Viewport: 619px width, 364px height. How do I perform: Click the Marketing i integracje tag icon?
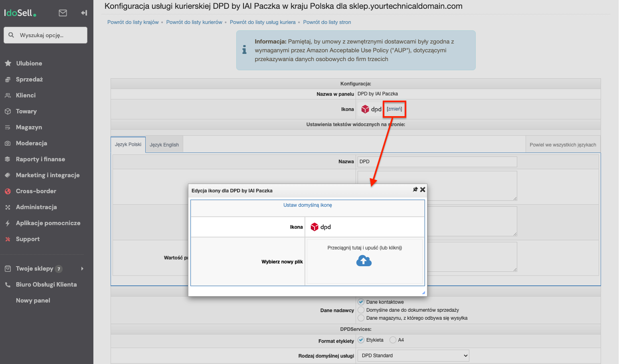coord(8,175)
